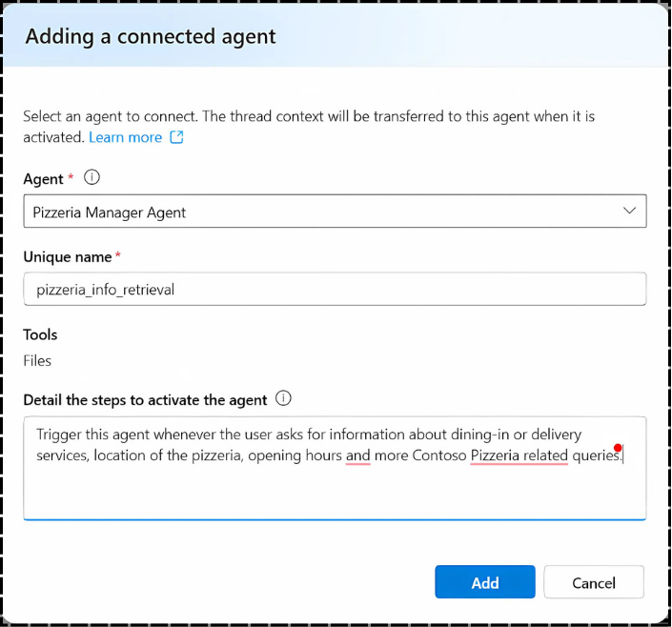Click the info icon next to Agent
The width and height of the screenshot is (672, 627).
(x=92, y=177)
